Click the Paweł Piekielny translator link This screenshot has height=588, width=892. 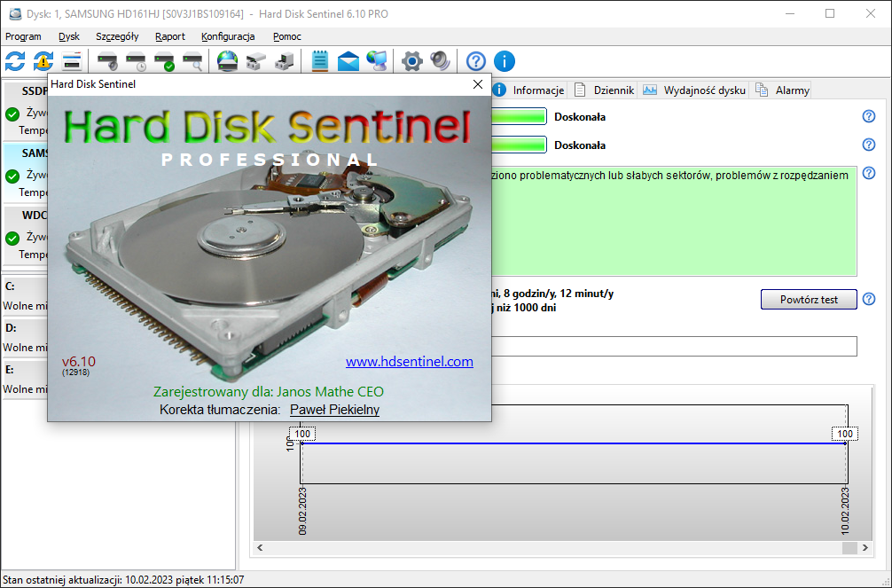click(334, 410)
